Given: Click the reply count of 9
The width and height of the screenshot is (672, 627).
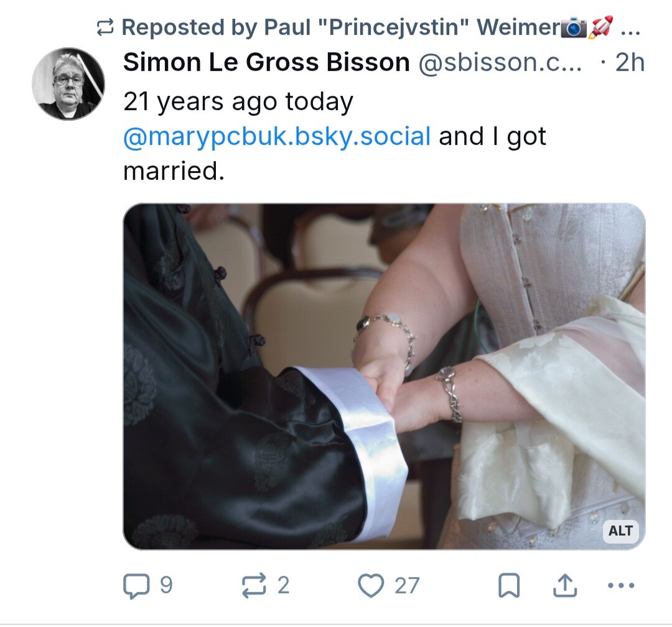Looking at the screenshot, I should 166,586.
